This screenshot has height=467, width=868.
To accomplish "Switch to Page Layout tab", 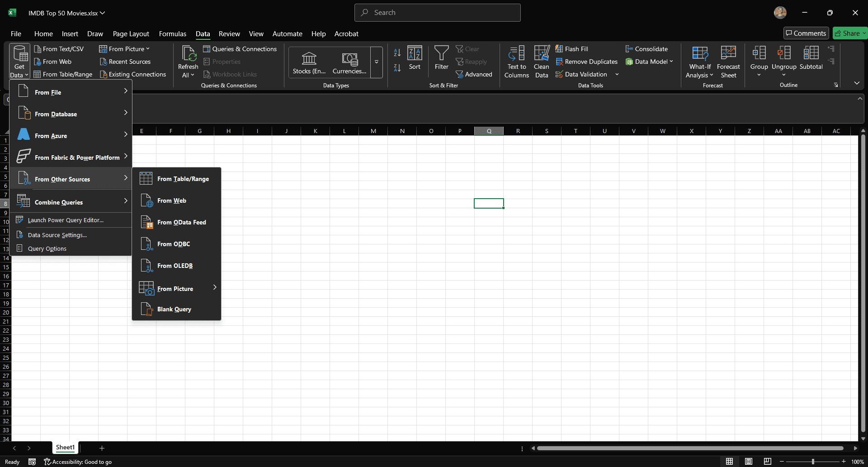I will tap(131, 34).
